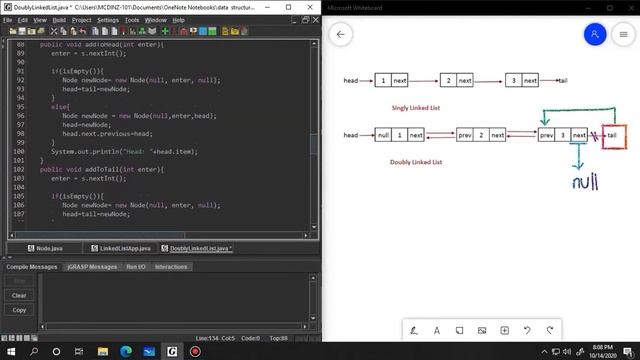Switch to the LinkedListApp.java file tab
This screenshot has height=360, width=640.
[120, 248]
